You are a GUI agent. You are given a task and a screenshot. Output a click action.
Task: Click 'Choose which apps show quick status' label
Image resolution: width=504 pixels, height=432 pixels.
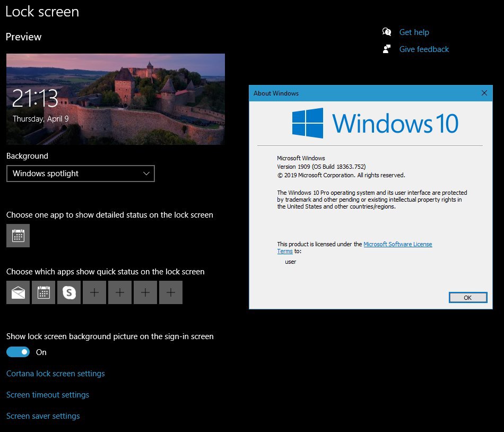click(x=106, y=272)
